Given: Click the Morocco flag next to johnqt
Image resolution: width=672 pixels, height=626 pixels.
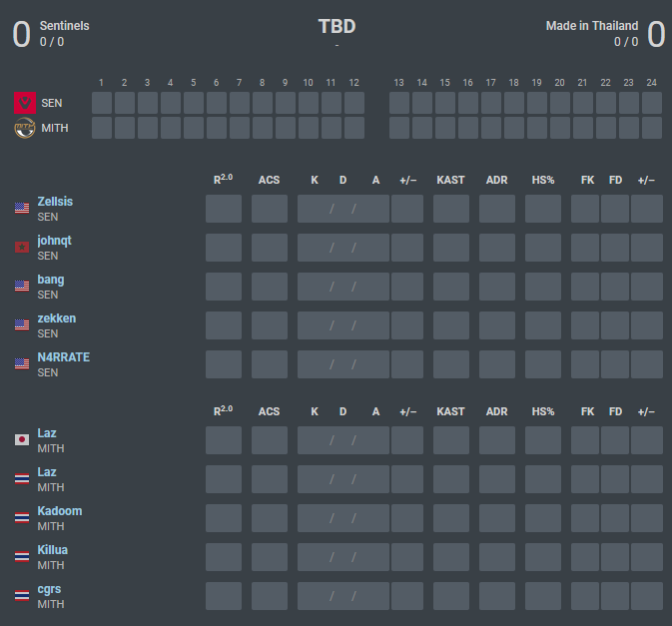Looking at the screenshot, I should click(x=22, y=248).
